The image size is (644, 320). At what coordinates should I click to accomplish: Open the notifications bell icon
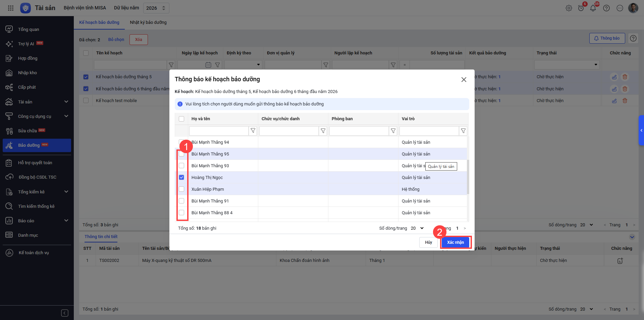[x=593, y=8]
